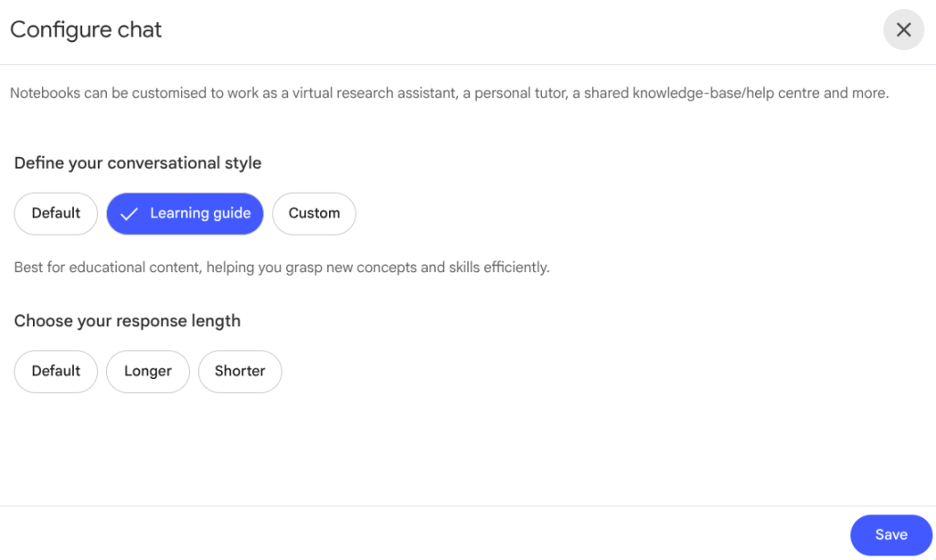This screenshot has width=936, height=560.
Task: Click the notebooks customisation description text
Action: pyautogui.click(x=449, y=93)
